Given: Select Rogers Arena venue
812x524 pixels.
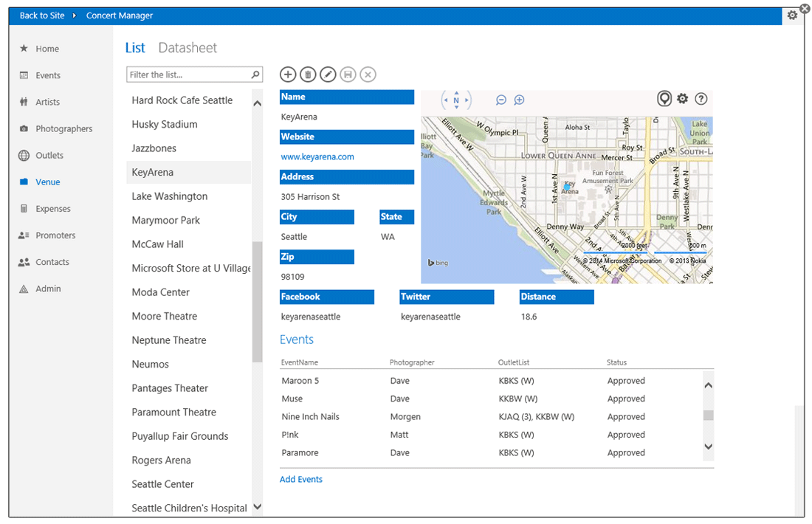Looking at the screenshot, I should 188,461.
